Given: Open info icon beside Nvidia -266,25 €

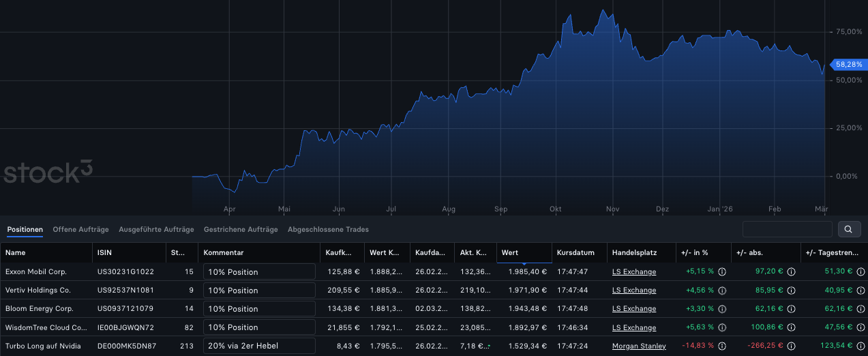Looking at the screenshot, I should (792, 346).
